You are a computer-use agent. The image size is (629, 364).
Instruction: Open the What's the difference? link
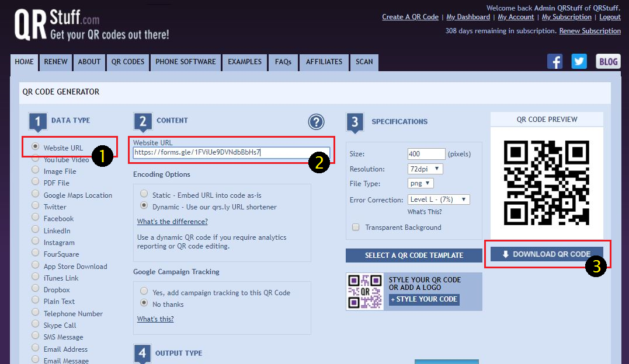[x=172, y=222]
